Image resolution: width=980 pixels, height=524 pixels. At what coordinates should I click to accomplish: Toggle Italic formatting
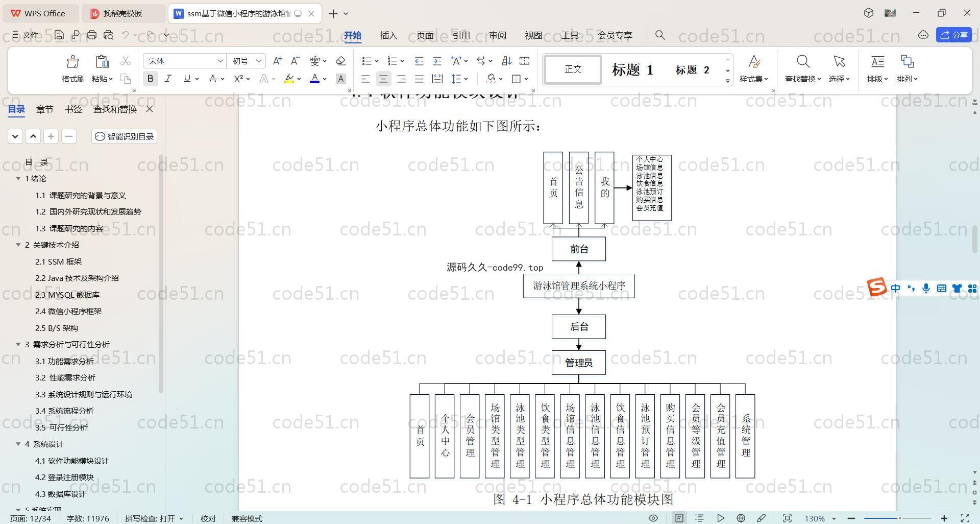[x=168, y=79]
